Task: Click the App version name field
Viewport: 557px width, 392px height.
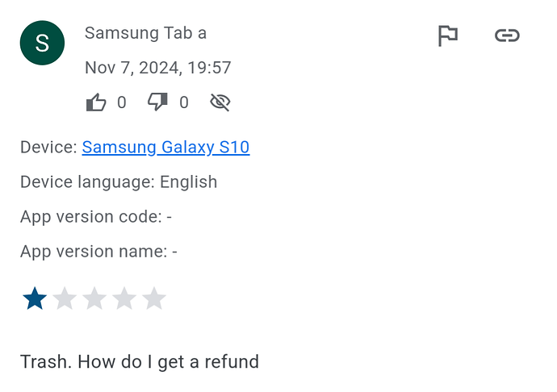Action: pyautogui.click(x=98, y=252)
